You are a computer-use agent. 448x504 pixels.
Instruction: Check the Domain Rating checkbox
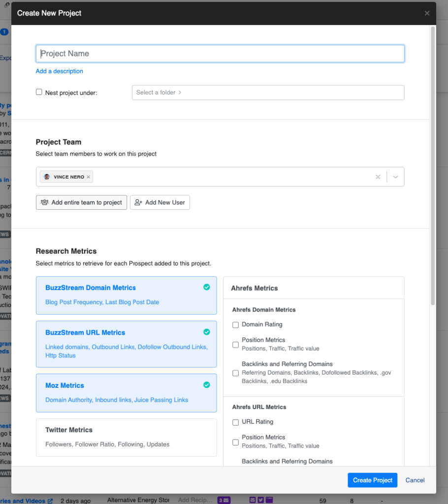coord(235,325)
